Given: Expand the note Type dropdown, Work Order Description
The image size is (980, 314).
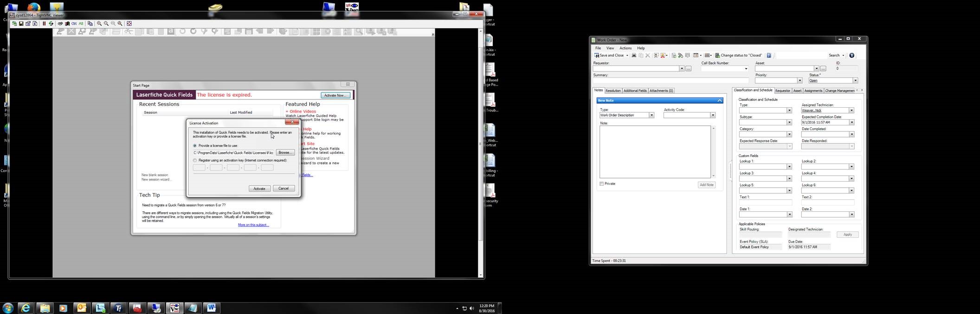Looking at the screenshot, I should coord(651,115).
